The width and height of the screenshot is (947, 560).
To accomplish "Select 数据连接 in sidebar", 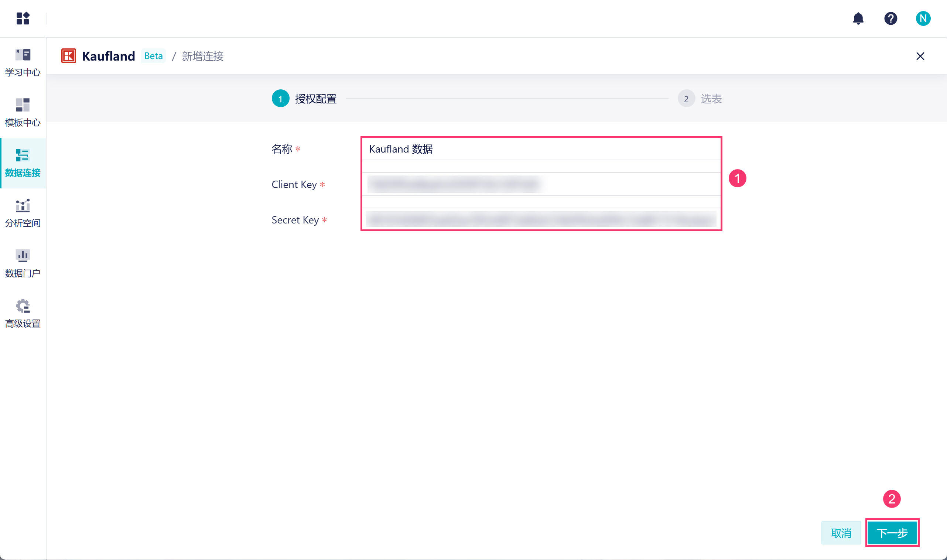I will 23,163.
